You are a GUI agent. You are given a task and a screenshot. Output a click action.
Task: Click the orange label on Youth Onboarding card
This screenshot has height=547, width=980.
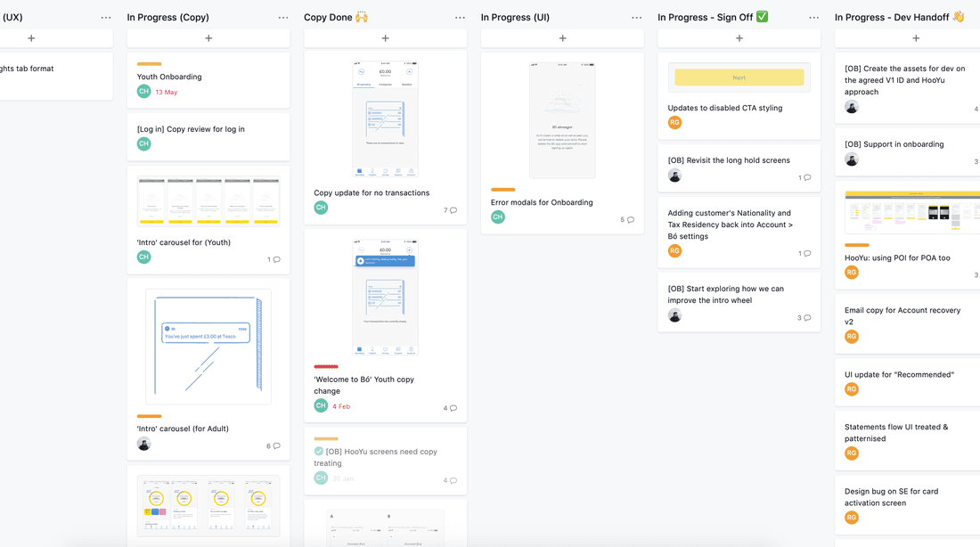[x=150, y=64]
